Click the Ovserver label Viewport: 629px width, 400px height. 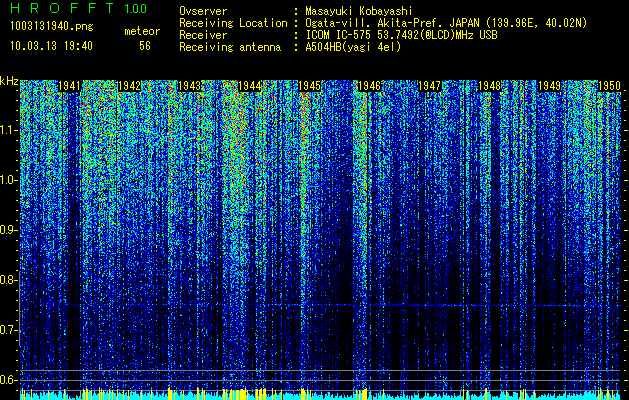(203, 11)
